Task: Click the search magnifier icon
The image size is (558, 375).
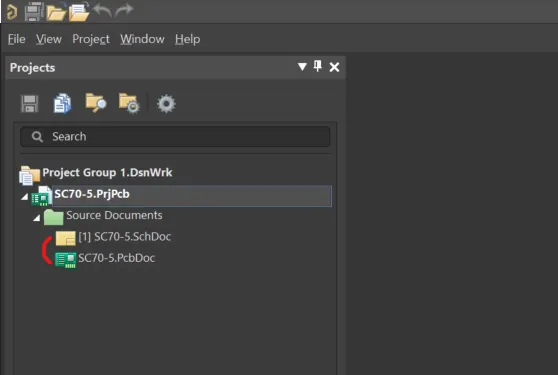Action: (x=37, y=137)
